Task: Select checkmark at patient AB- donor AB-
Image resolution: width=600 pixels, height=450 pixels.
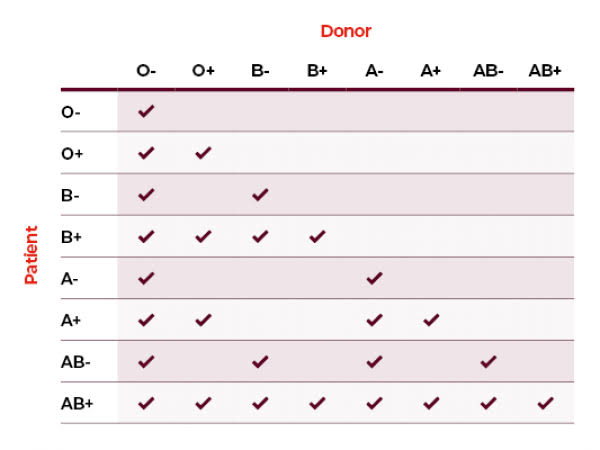Action: point(488,361)
